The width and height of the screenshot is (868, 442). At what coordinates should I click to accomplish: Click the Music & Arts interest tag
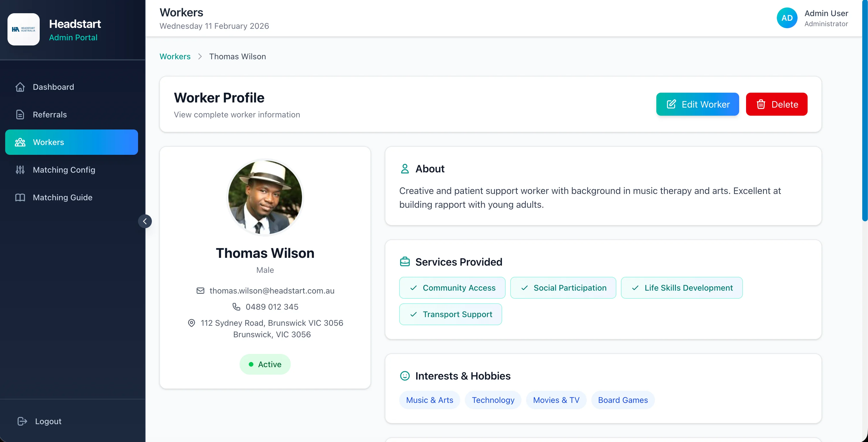click(x=430, y=400)
